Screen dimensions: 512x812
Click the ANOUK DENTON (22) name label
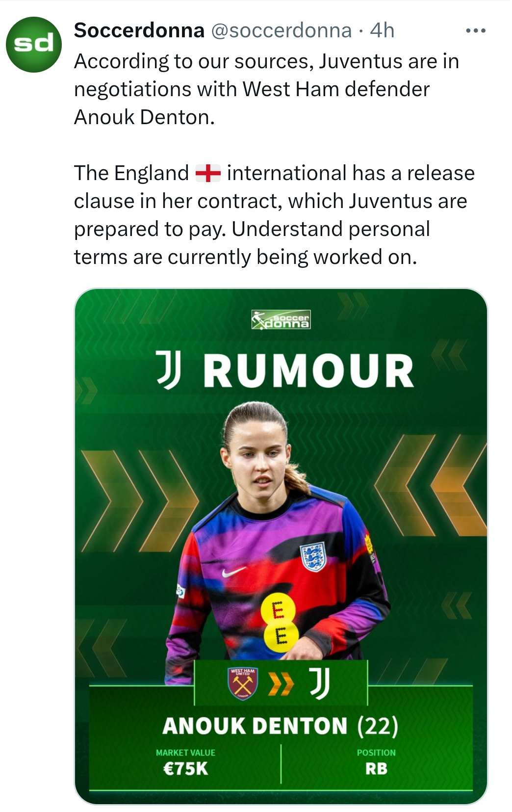click(280, 726)
